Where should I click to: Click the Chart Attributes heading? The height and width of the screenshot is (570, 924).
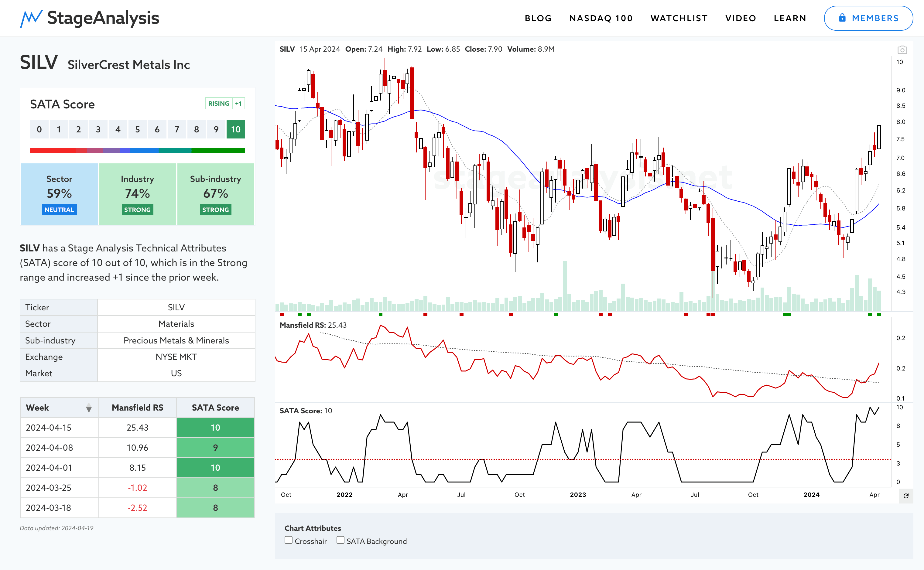313,528
